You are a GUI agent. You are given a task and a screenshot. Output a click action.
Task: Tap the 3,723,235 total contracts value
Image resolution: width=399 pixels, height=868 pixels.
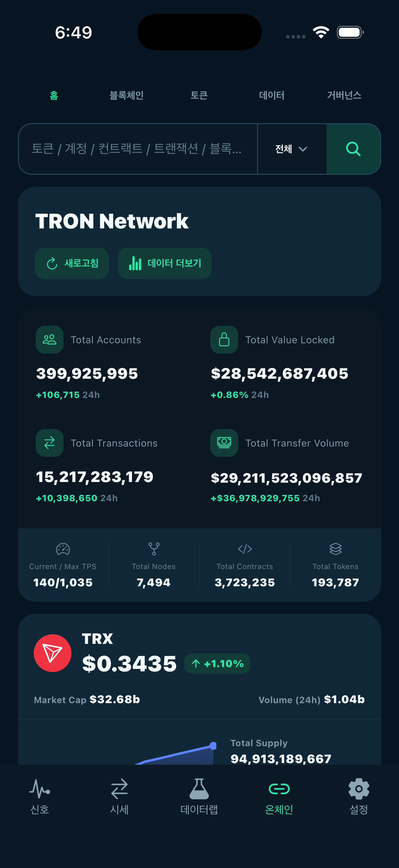click(x=245, y=583)
